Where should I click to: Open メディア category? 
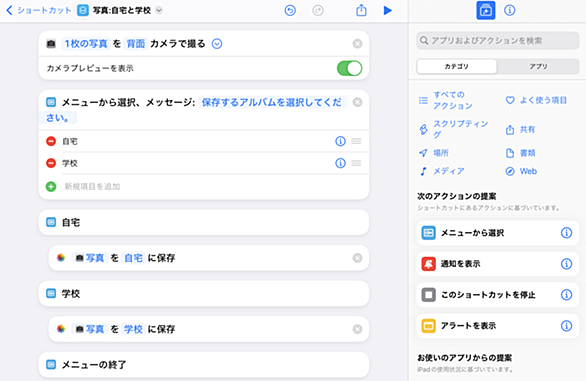[442, 171]
